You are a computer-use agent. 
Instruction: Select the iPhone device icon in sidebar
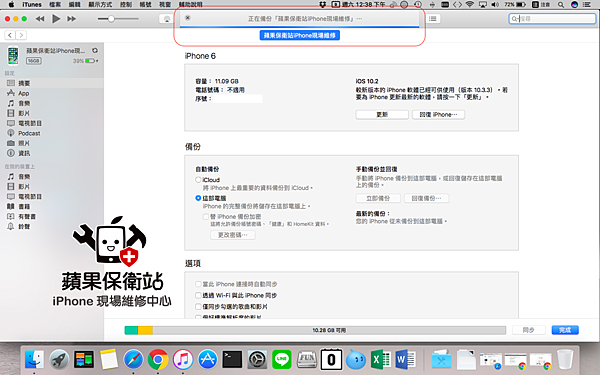pyautogui.click(x=13, y=55)
